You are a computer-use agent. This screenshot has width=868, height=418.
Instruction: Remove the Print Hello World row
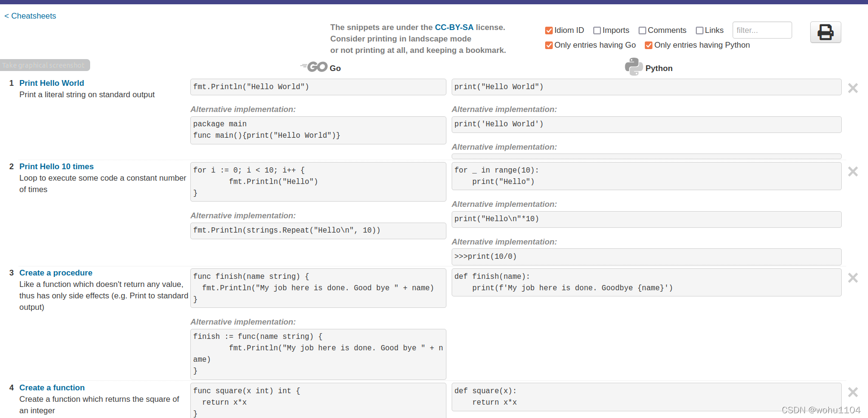click(x=853, y=88)
